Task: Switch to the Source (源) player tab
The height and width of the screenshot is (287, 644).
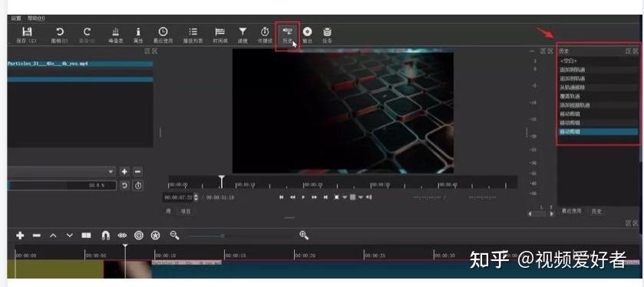Action: click(168, 211)
